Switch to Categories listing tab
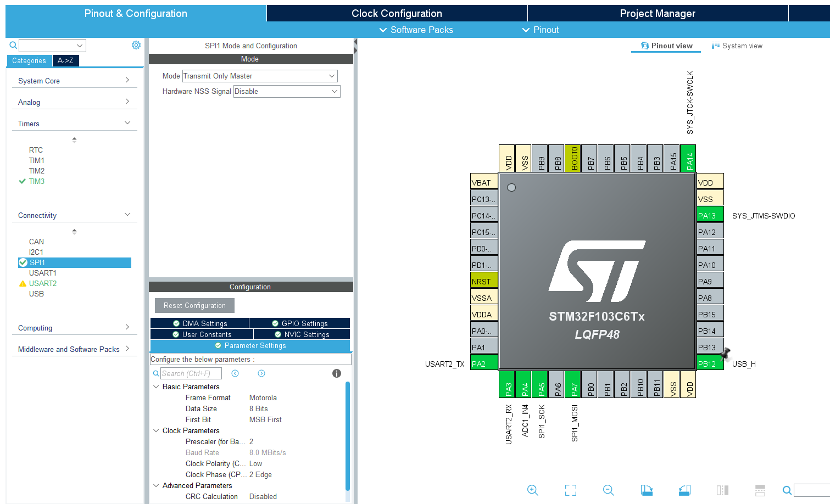 29,60
